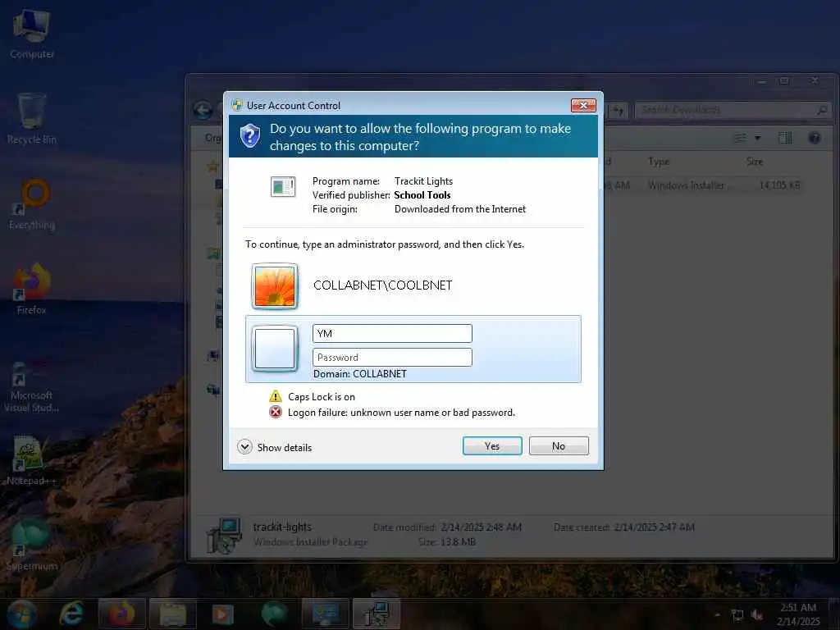
Task: Open the Explorer view options dropdown arrow
Action: (757, 138)
